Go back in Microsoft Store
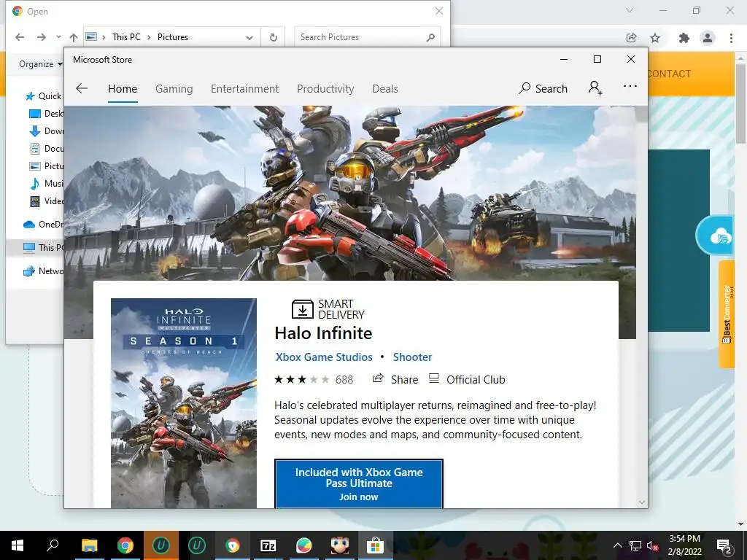The image size is (747, 560). click(x=82, y=88)
